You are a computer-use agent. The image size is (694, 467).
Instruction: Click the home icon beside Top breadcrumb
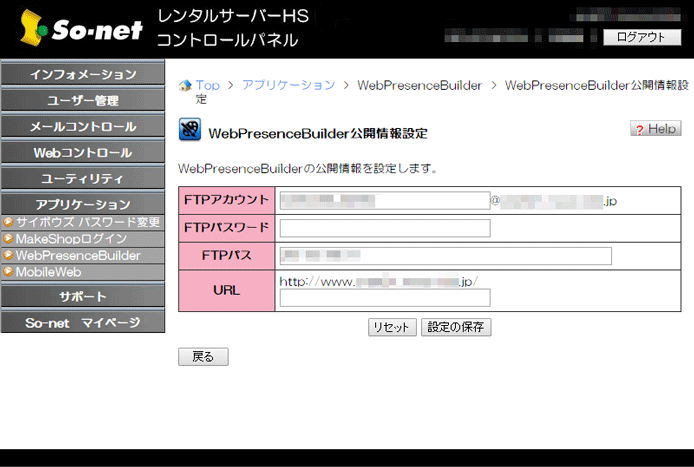point(184,86)
